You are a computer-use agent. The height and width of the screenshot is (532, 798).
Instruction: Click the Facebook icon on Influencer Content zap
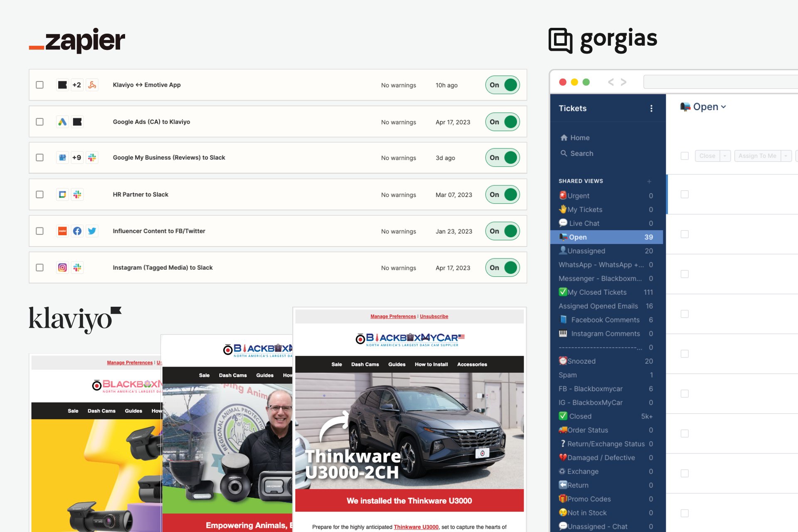coord(77,231)
